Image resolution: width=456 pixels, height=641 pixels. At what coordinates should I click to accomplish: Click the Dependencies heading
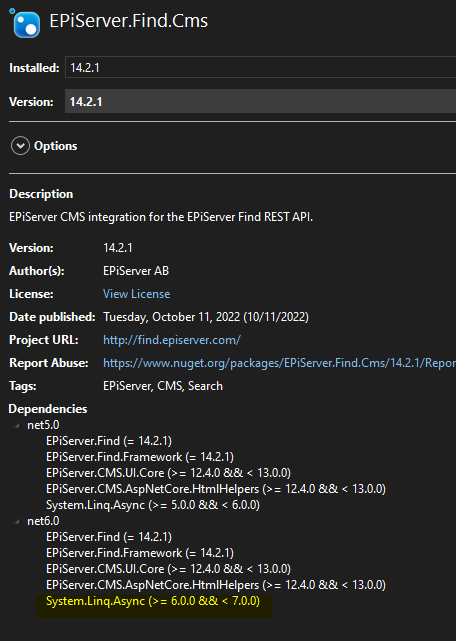point(48,409)
